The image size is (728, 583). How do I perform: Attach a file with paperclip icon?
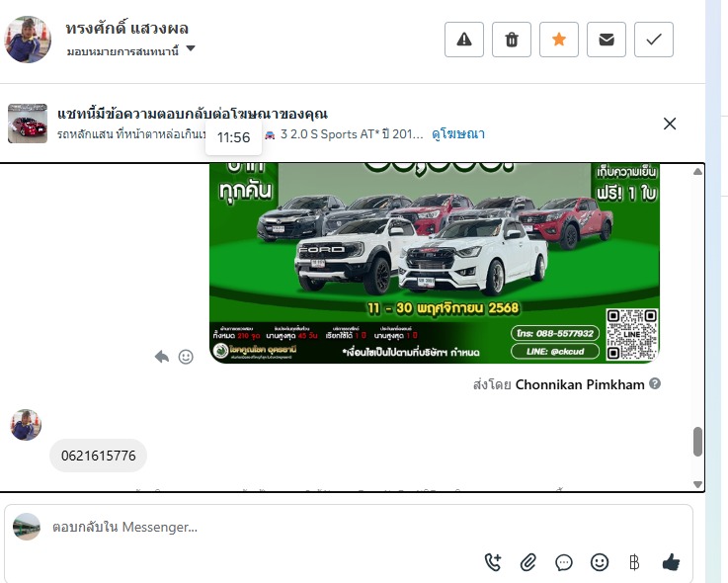[x=527, y=562]
